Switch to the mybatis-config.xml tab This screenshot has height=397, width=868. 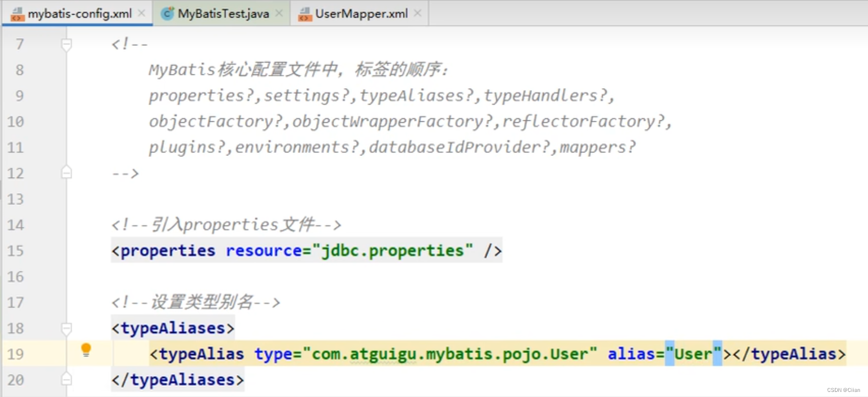(x=76, y=14)
